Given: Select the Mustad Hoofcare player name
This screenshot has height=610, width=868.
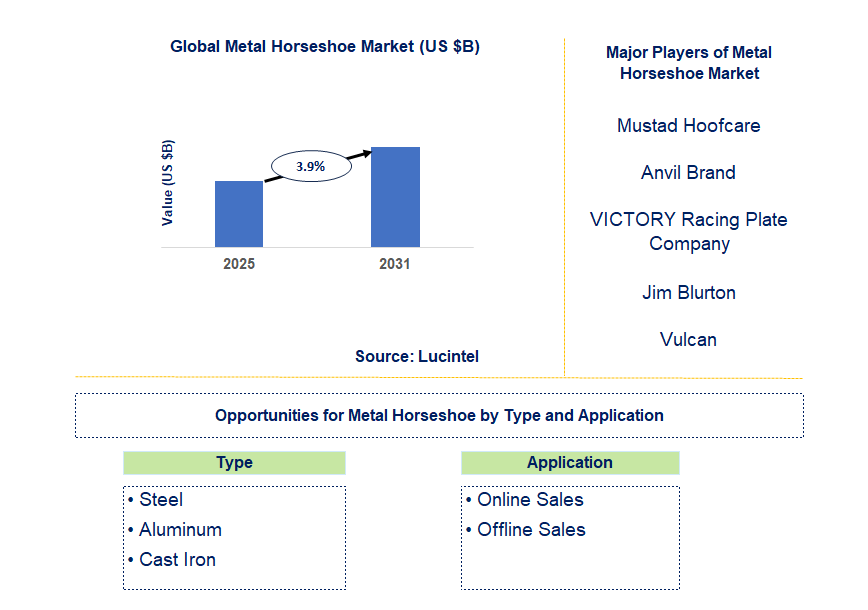Looking at the screenshot, I should pos(688,126).
